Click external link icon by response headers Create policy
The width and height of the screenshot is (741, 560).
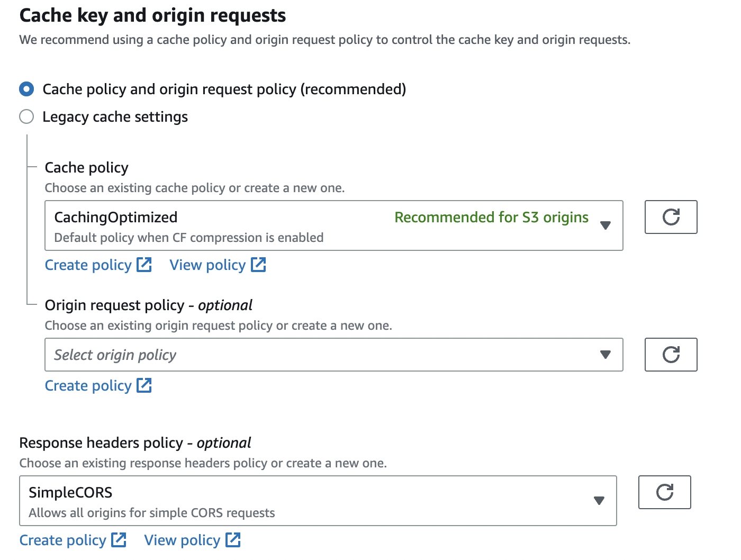119,540
